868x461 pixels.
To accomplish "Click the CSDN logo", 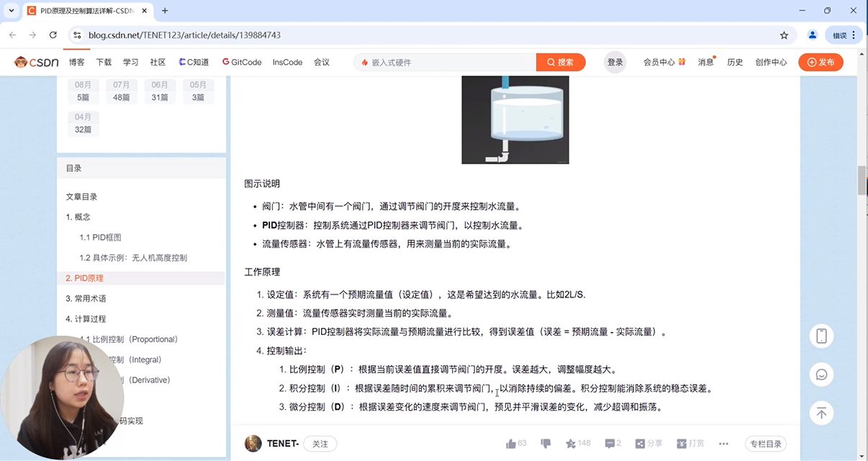I will pos(37,63).
